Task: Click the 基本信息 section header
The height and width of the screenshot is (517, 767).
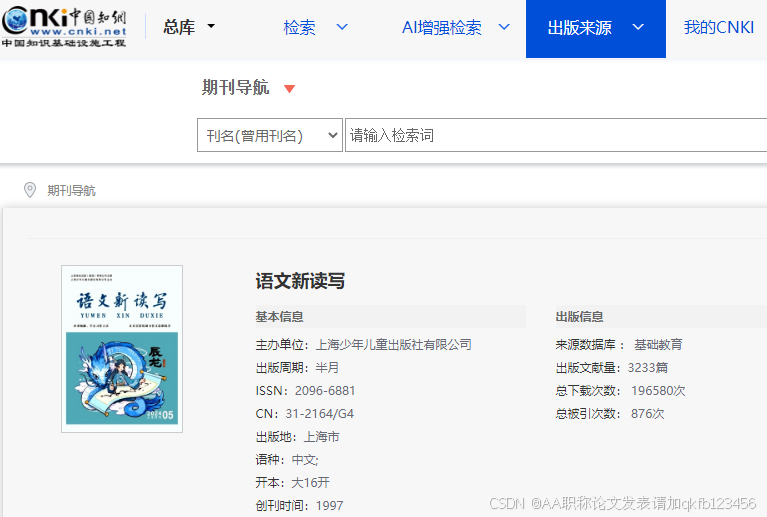Action: pos(279,317)
